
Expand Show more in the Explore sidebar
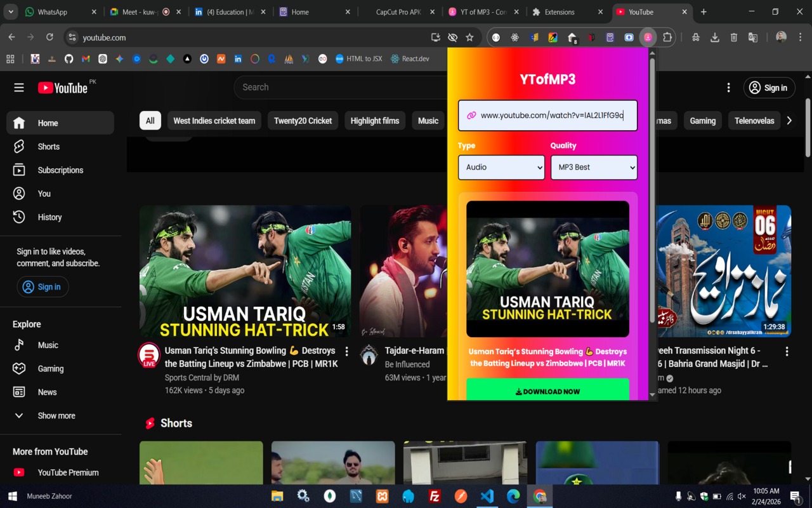[x=60, y=416]
